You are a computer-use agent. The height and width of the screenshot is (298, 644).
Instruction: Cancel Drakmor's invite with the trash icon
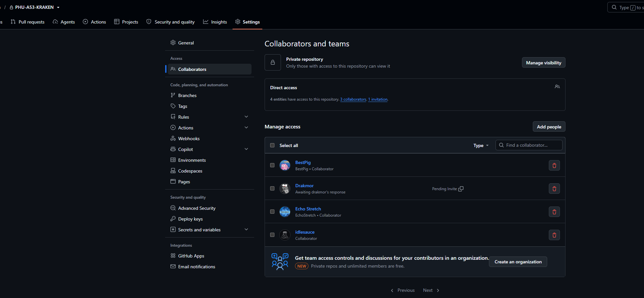click(554, 189)
